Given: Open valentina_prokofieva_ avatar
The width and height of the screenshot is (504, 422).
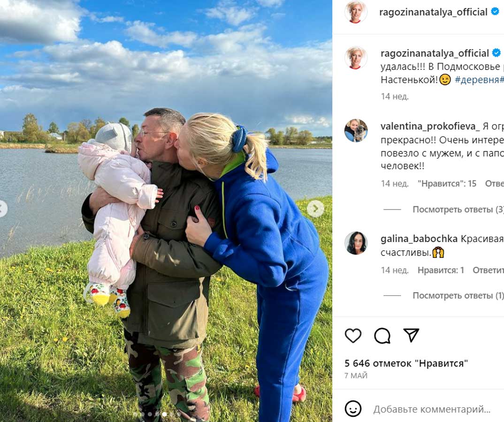Looking at the screenshot, I should pos(356,130).
